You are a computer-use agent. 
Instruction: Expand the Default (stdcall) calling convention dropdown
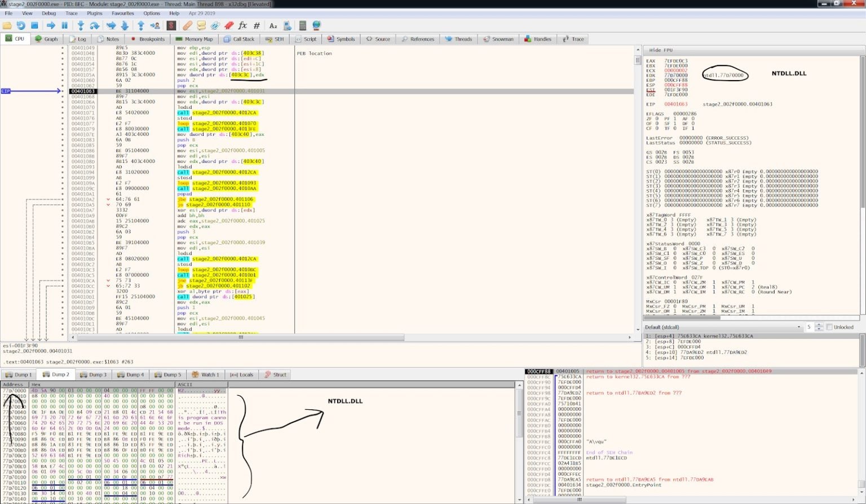pos(723,327)
